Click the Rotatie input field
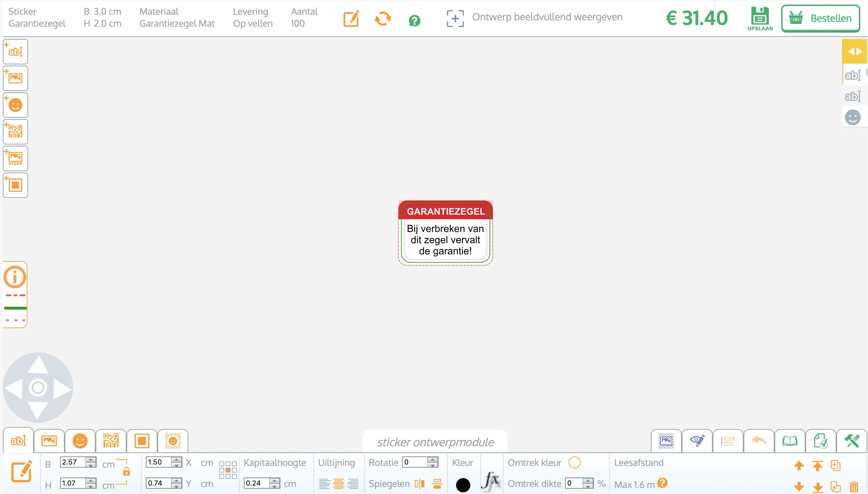Screen dimensions: 868x494 (415, 462)
